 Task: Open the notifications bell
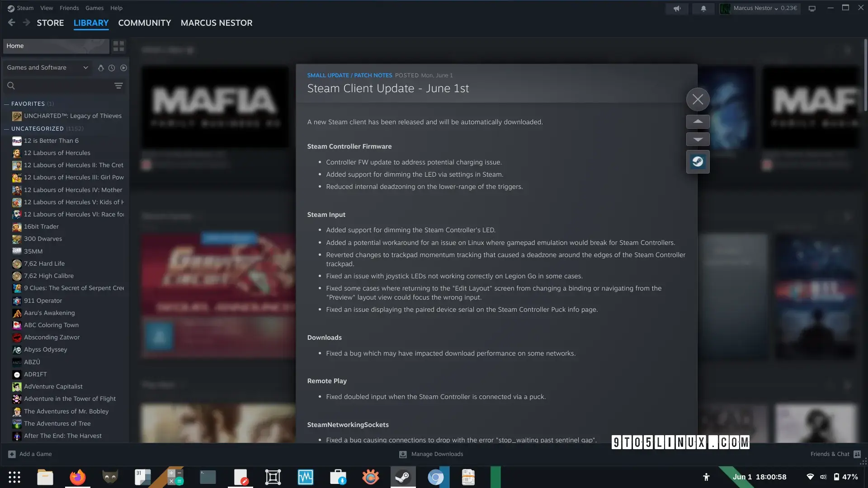[703, 9]
